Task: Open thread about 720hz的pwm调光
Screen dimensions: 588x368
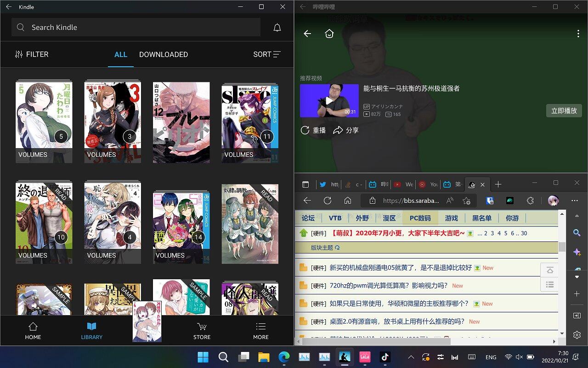Action: click(x=389, y=286)
